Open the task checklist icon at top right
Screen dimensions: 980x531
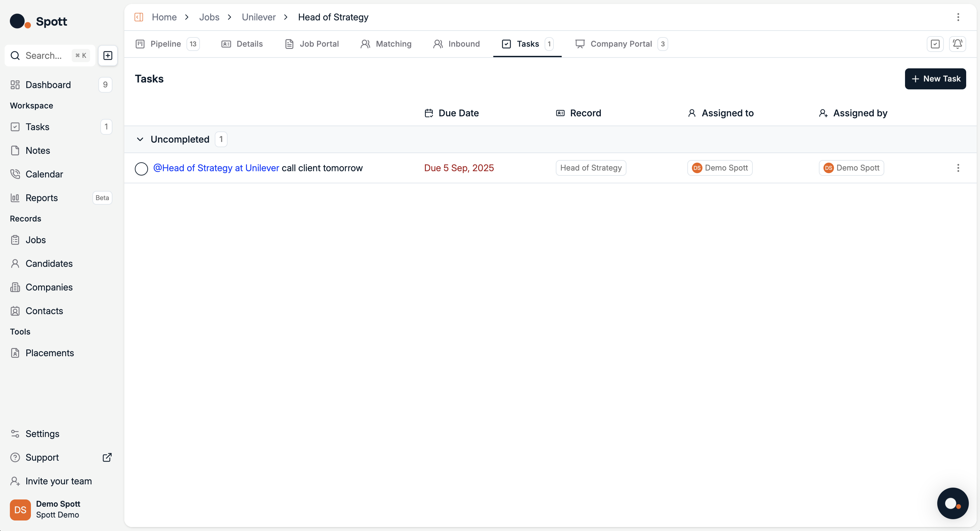tap(935, 44)
